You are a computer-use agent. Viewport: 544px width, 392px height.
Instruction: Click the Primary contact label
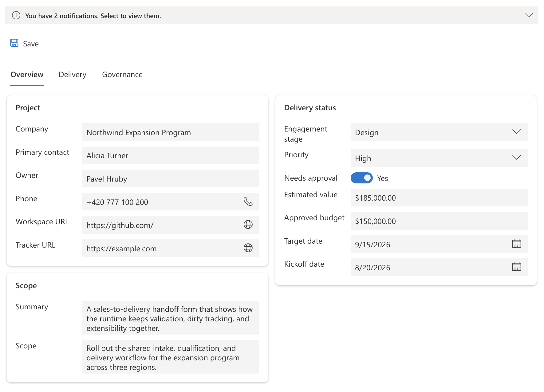42,152
